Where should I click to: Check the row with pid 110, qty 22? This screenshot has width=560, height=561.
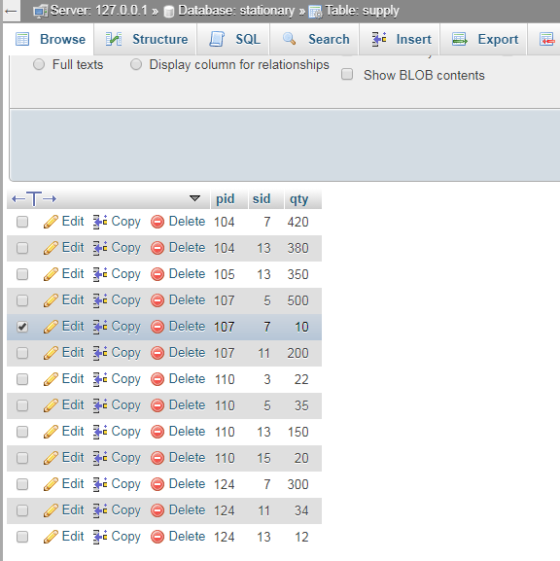22,379
